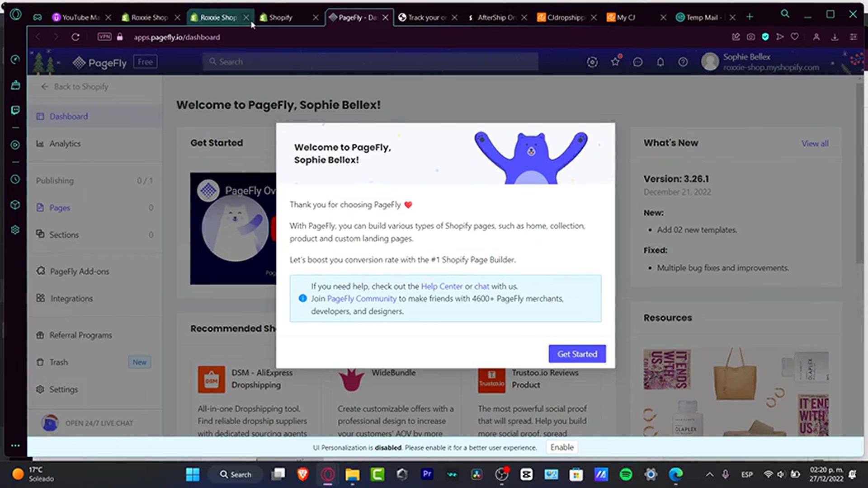Open Twitch in Opera sidebar
Viewport: 868px width, 488px height.
(x=15, y=110)
